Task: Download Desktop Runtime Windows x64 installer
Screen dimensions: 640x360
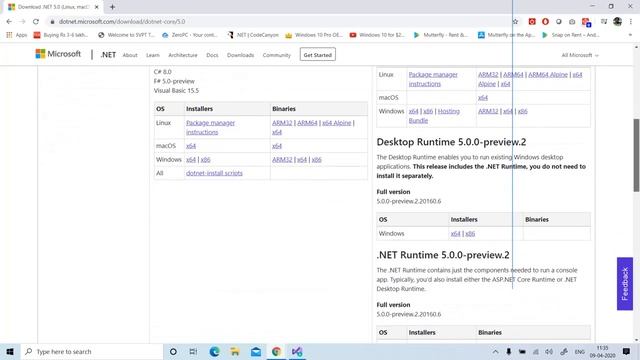Action: 455,234
